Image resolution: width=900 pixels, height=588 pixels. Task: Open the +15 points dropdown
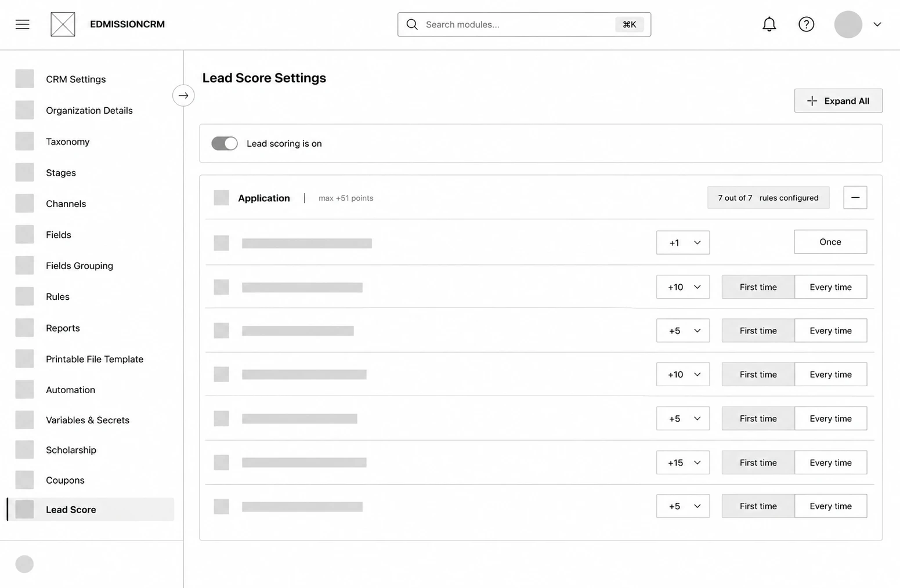pyautogui.click(x=683, y=463)
